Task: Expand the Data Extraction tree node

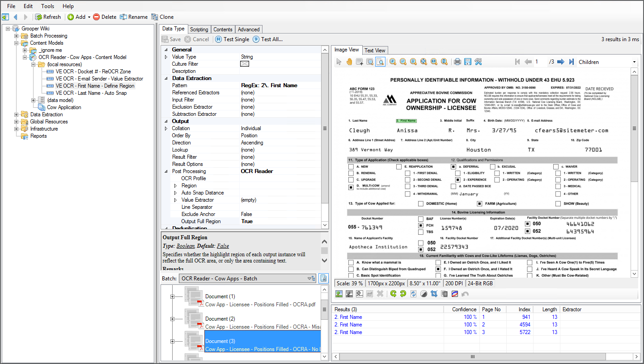Action: pos(17,114)
